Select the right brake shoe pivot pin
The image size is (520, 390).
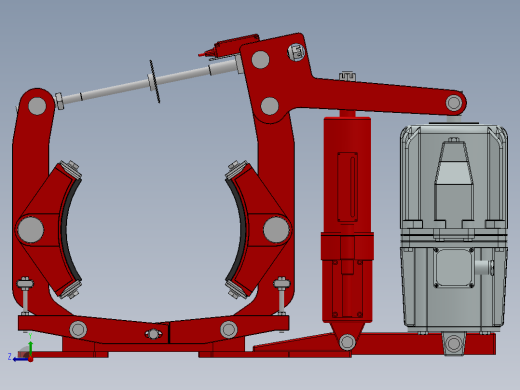pyautogui.click(x=276, y=230)
